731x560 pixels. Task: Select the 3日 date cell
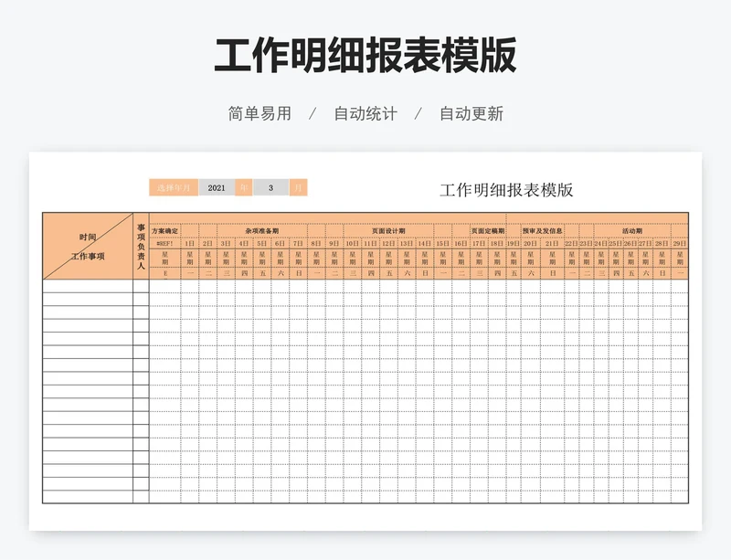(226, 243)
